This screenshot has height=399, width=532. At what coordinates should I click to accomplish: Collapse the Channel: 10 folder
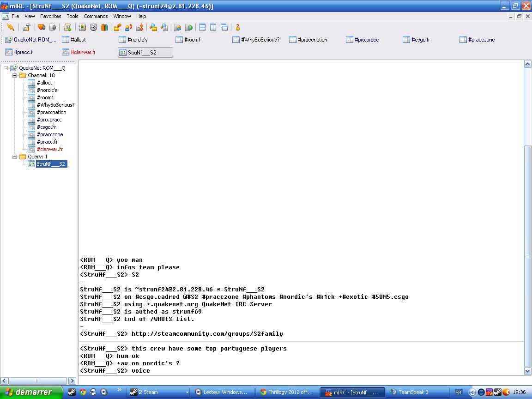14,75
